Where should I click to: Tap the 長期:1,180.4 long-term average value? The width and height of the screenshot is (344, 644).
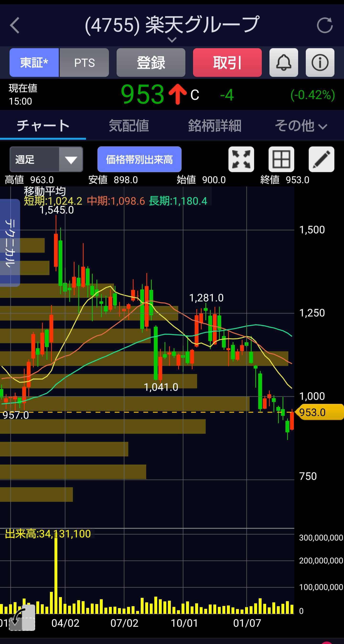[178, 201]
